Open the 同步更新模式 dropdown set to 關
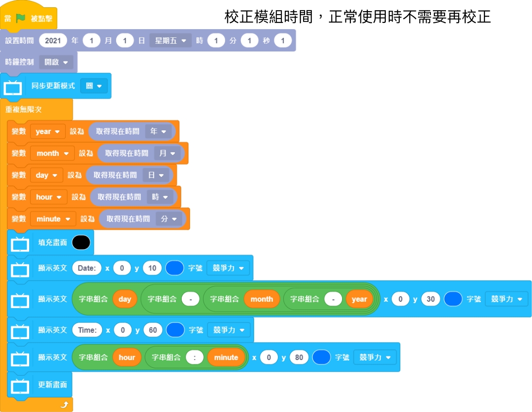This screenshot has width=532, height=412. coord(94,86)
